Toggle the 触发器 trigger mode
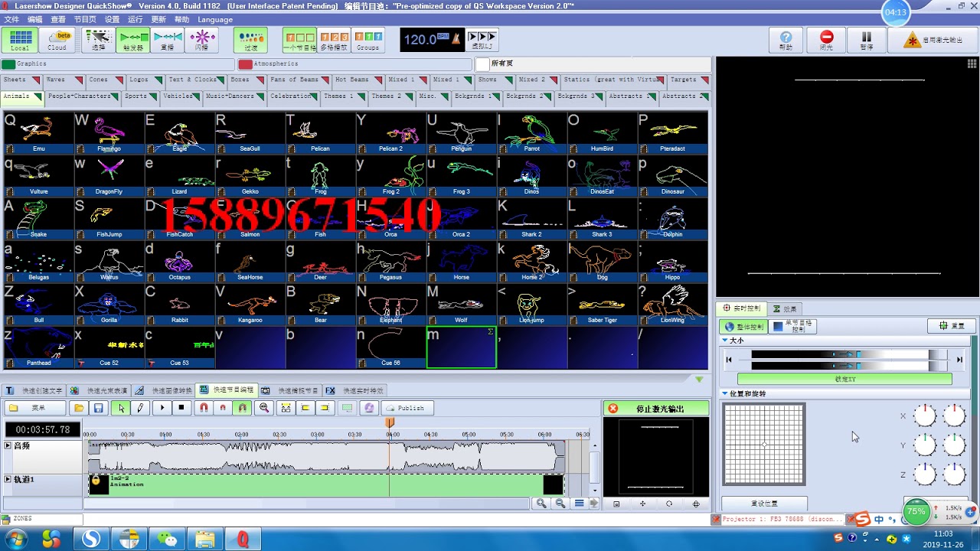 [133, 40]
